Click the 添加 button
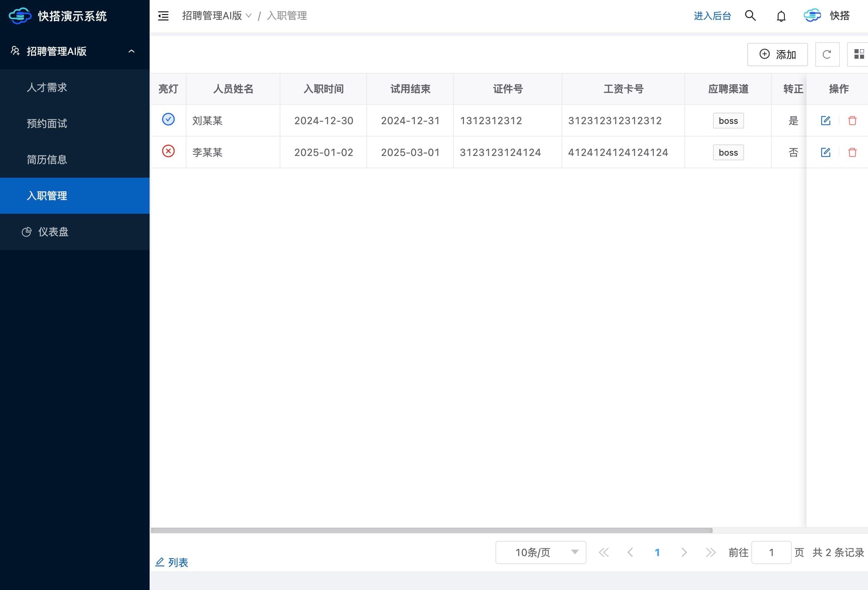 [x=777, y=55]
